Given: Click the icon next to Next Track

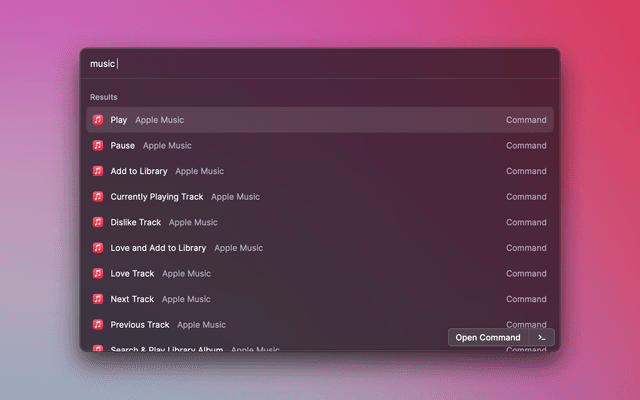Looking at the screenshot, I should pos(98,299).
